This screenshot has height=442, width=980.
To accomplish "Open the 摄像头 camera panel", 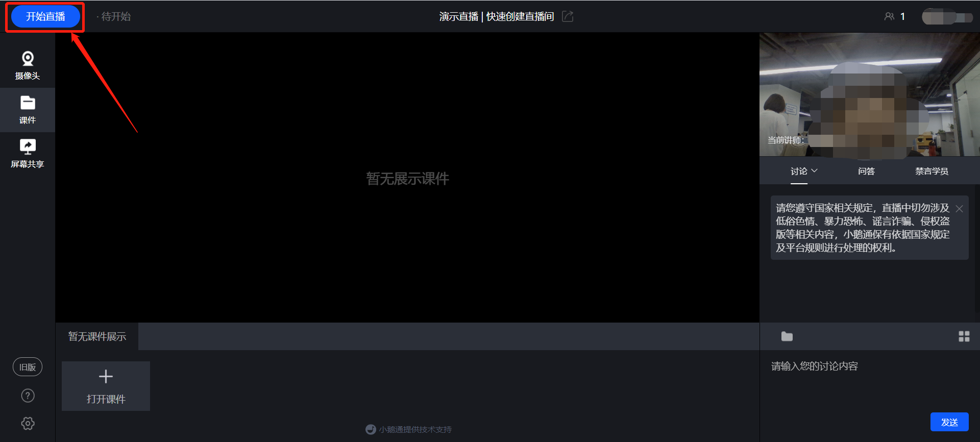I will click(28, 66).
